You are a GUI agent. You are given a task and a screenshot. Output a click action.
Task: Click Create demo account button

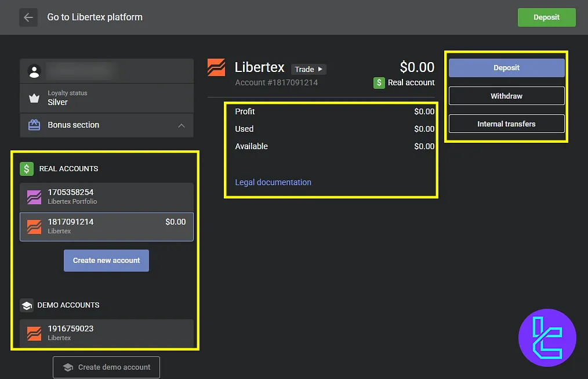coord(107,367)
